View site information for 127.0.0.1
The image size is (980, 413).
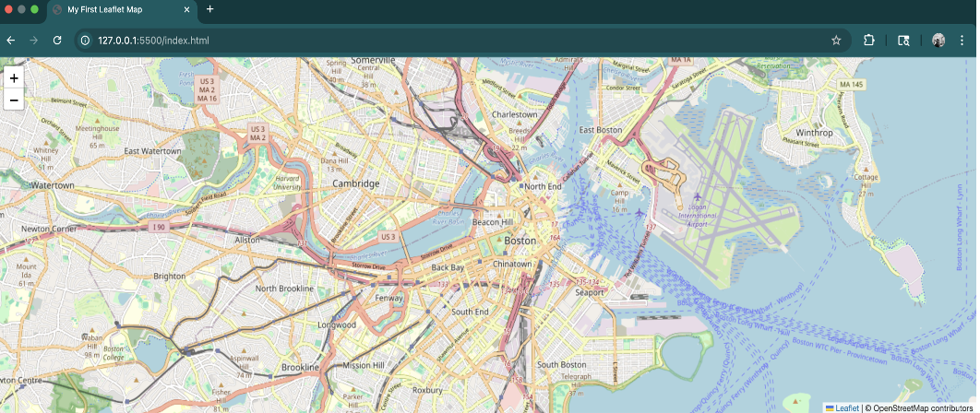point(86,41)
